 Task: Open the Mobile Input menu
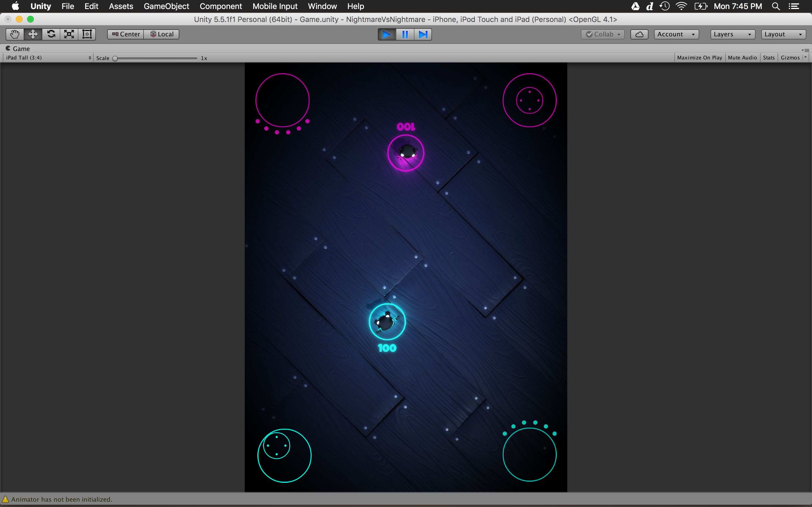tap(275, 6)
